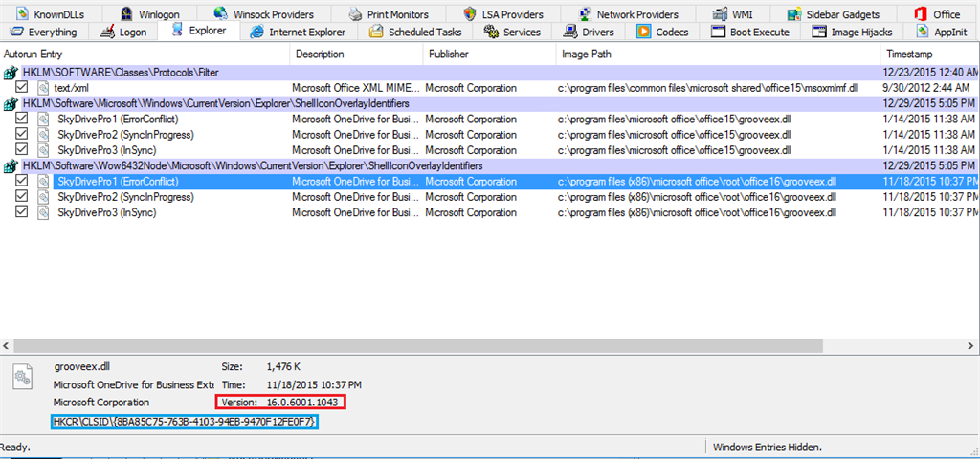Sort by Description column header
The image size is (980, 459).
[x=356, y=55]
